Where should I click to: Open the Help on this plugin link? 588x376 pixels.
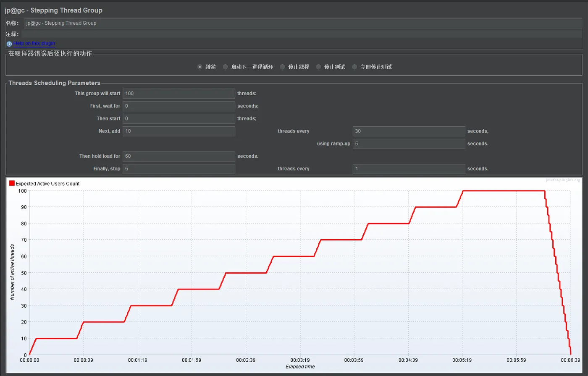pyautogui.click(x=34, y=43)
